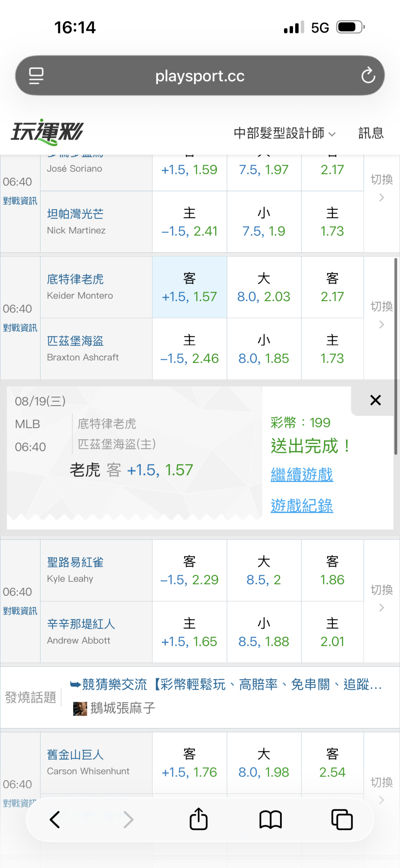Select 老虎 客 +1.5, 1.57 spread bet
Viewport: 400px width, 868px height.
[x=189, y=287]
